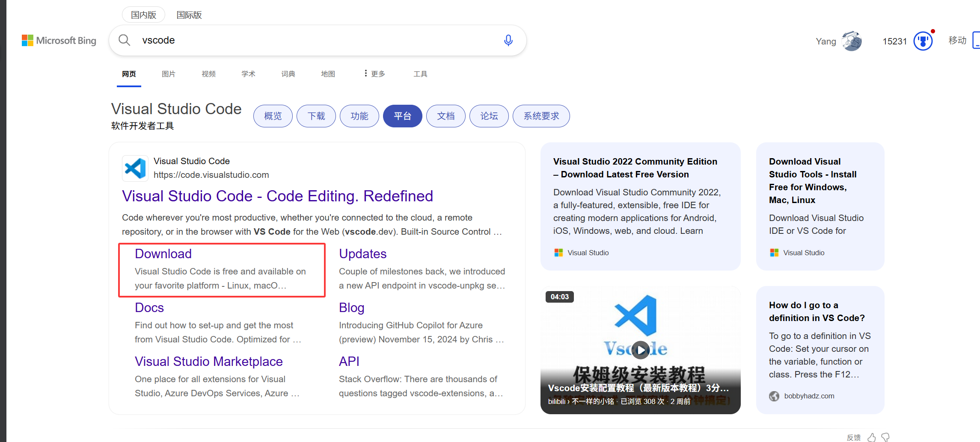Select the 国内版 search mode
The height and width of the screenshot is (442, 980).
pyautogui.click(x=143, y=15)
